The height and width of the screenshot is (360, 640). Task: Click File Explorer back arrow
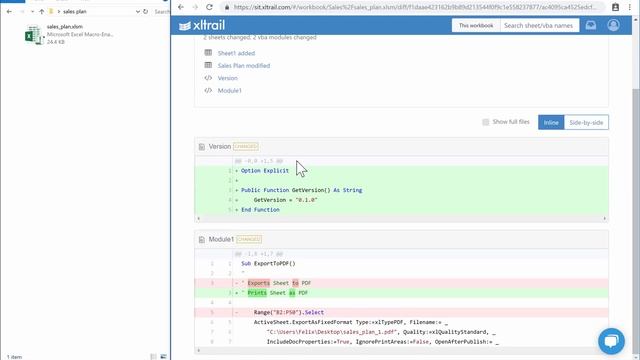9,11
